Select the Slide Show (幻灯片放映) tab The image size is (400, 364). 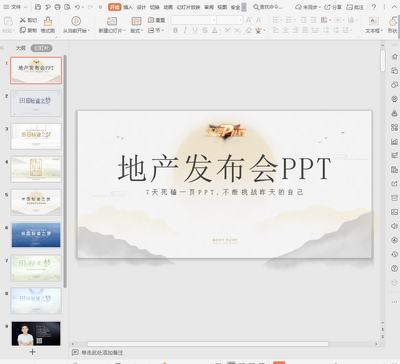coord(188,7)
